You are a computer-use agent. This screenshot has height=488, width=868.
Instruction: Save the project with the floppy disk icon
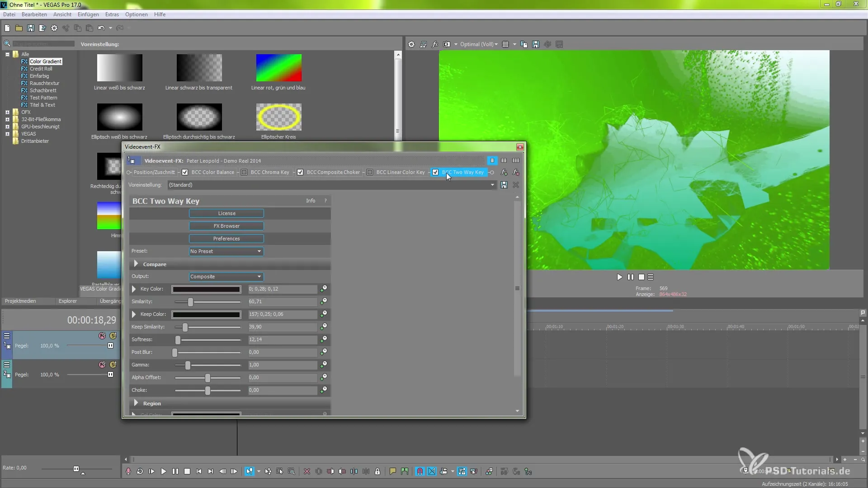[31, 28]
